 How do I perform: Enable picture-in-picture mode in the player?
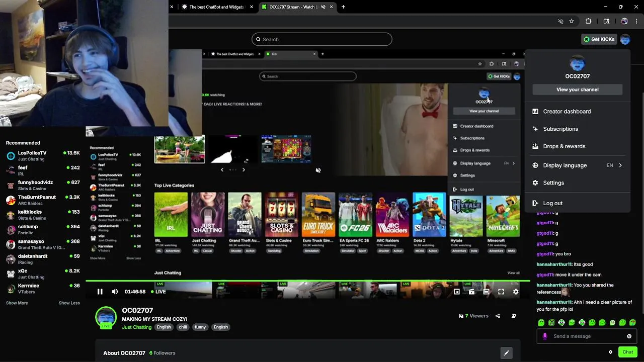pyautogui.click(x=457, y=292)
